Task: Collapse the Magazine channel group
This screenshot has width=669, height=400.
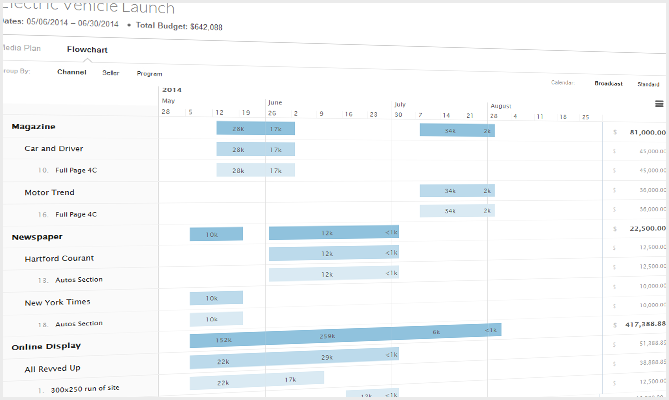Action: 33,127
